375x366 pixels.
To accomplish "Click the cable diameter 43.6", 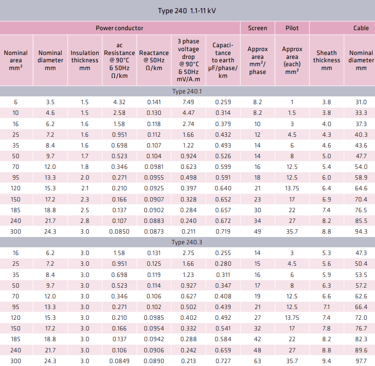I will (361, 145).
